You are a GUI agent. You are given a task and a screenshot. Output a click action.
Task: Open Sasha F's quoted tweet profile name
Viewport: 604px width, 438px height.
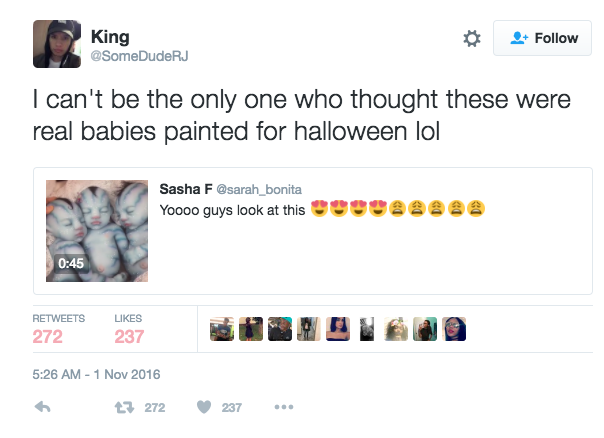pos(185,189)
